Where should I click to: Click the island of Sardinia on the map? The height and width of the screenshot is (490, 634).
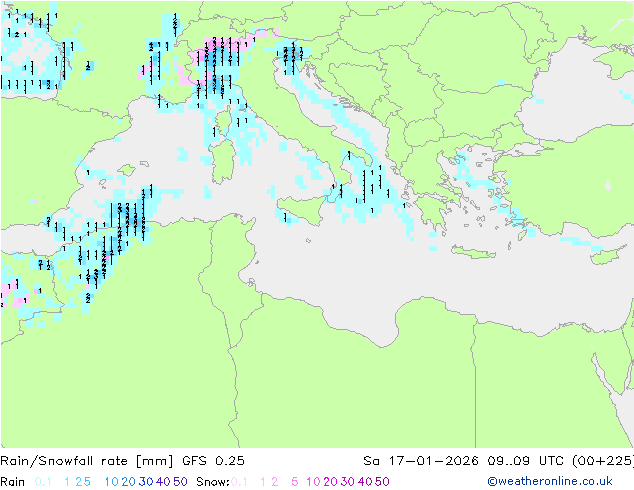coord(223,162)
